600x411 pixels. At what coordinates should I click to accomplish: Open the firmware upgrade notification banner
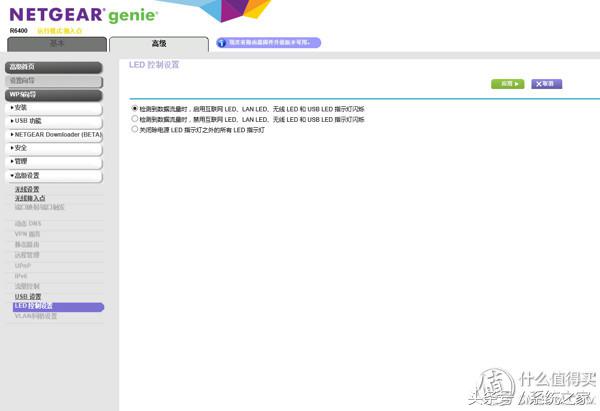[x=269, y=43]
